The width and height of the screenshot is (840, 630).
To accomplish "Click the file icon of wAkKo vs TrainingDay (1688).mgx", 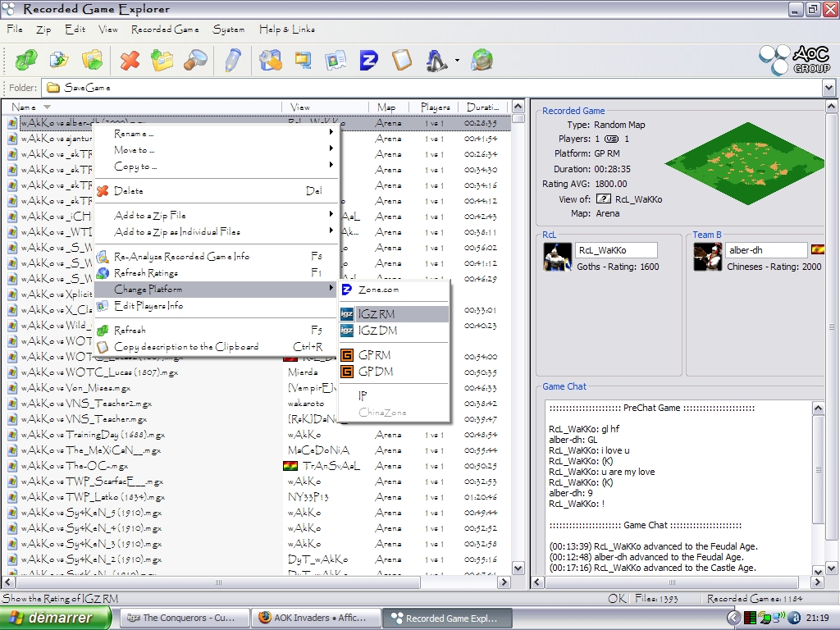I will coord(12,435).
